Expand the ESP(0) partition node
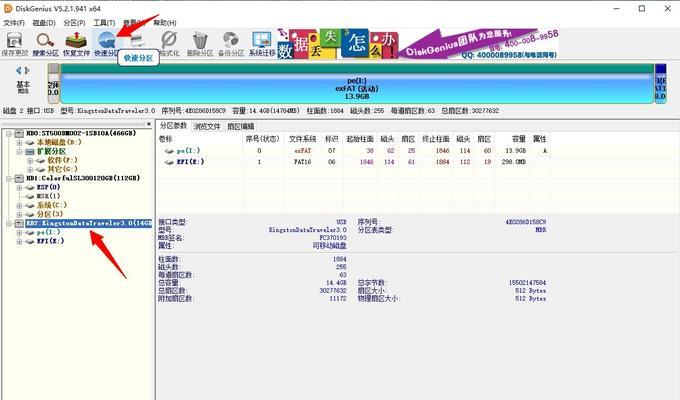The width and height of the screenshot is (680, 400). point(19,187)
